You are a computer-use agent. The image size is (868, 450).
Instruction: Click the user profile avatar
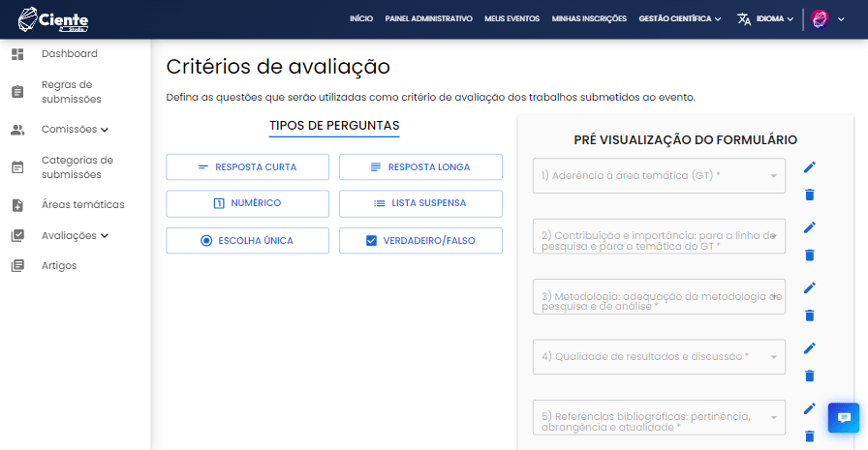click(820, 18)
